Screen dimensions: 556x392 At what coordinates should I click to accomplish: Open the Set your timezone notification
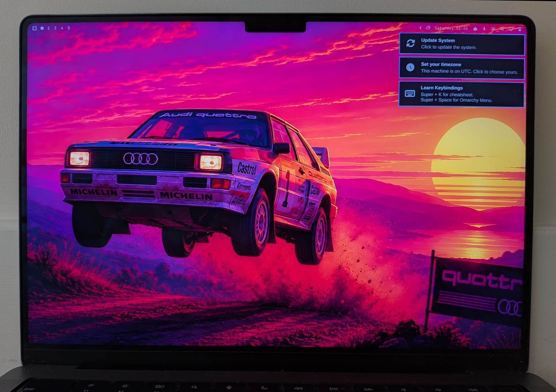point(462,68)
